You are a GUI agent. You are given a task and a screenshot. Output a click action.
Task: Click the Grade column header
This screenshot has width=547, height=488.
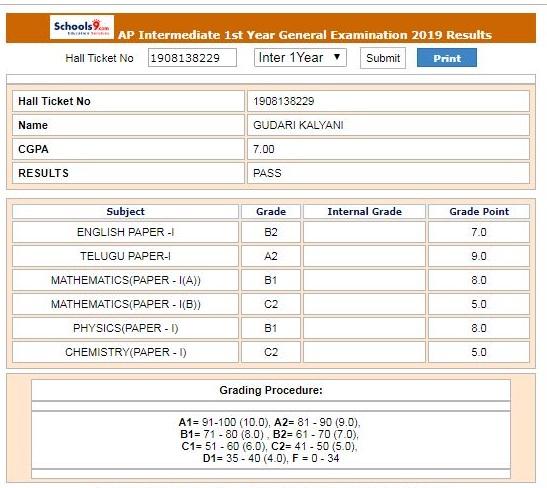(x=271, y=211)
